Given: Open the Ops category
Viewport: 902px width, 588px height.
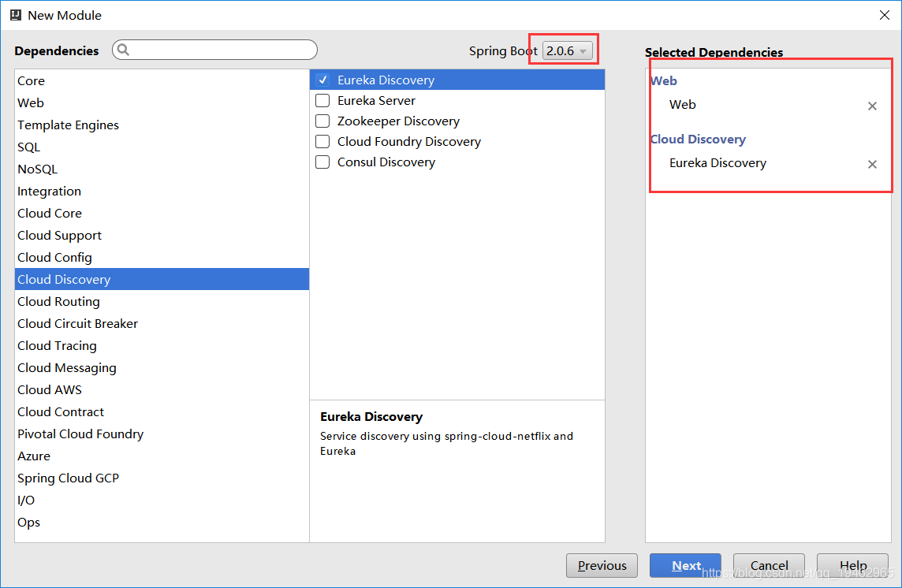Looking at the screenshot, I should pyautogui.click(x=162, y=523).
